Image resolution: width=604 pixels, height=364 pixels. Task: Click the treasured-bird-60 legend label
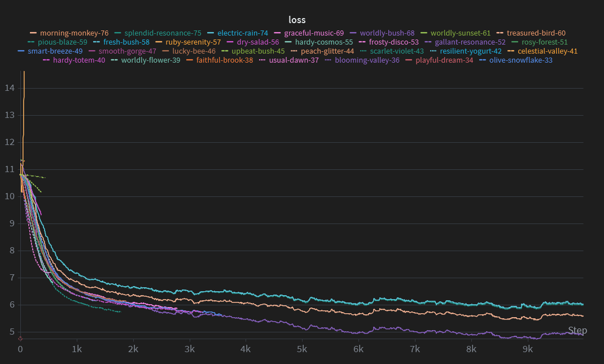tap(536, 33)
